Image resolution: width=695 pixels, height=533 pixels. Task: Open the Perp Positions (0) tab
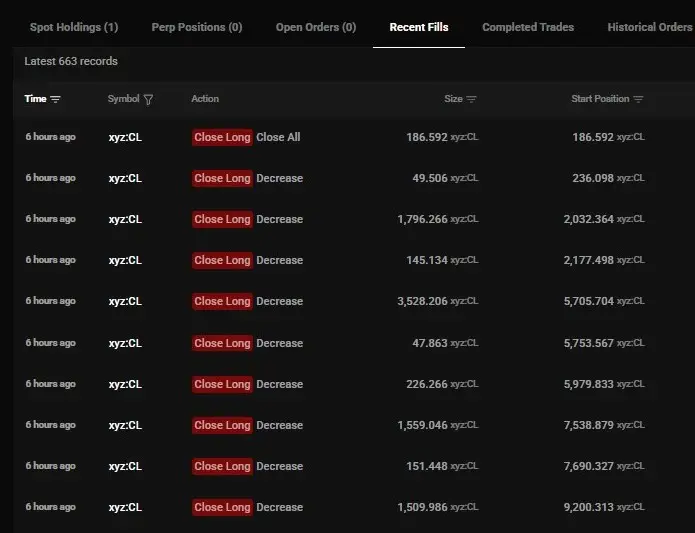(197, 27)
